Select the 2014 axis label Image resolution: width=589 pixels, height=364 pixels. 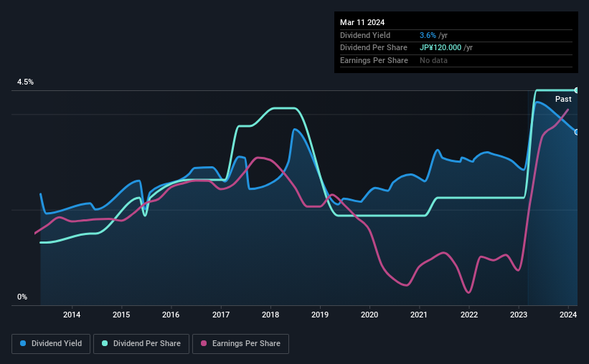pos(72,315)
